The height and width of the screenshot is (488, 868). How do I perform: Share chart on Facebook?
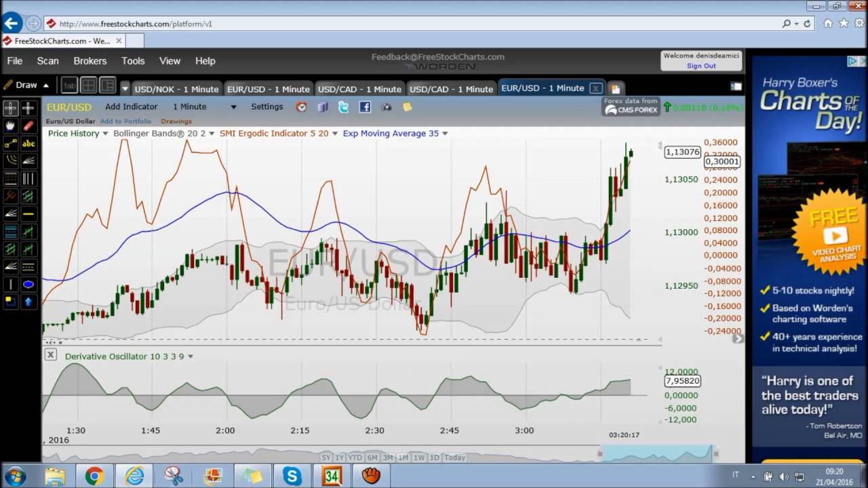[365, 107]
